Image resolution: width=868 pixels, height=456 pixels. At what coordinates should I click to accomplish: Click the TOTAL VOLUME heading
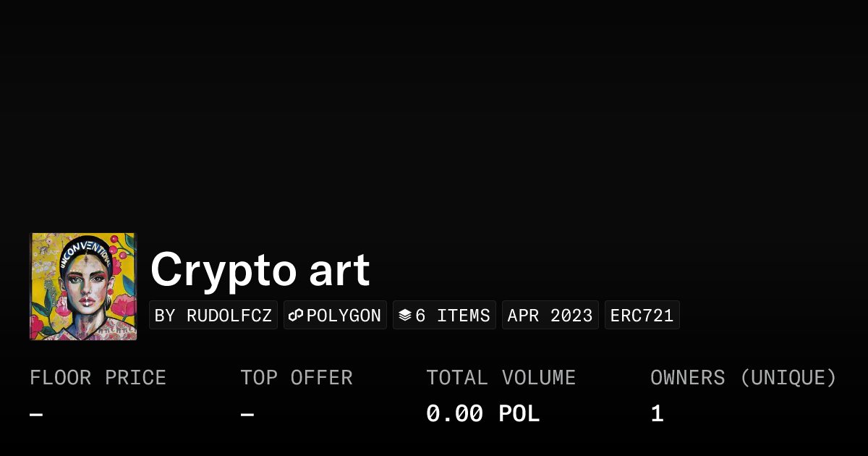click(x=501, y=377)
